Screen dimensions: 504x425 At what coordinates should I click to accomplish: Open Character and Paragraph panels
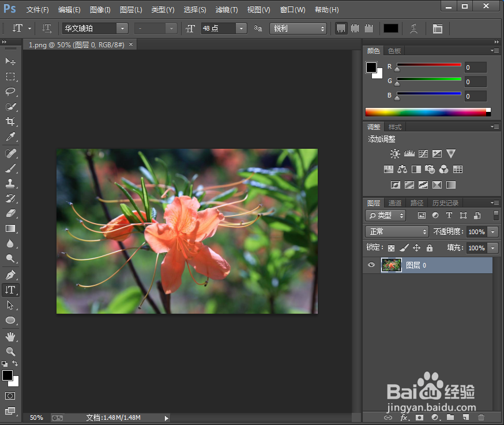pos(438,29)
